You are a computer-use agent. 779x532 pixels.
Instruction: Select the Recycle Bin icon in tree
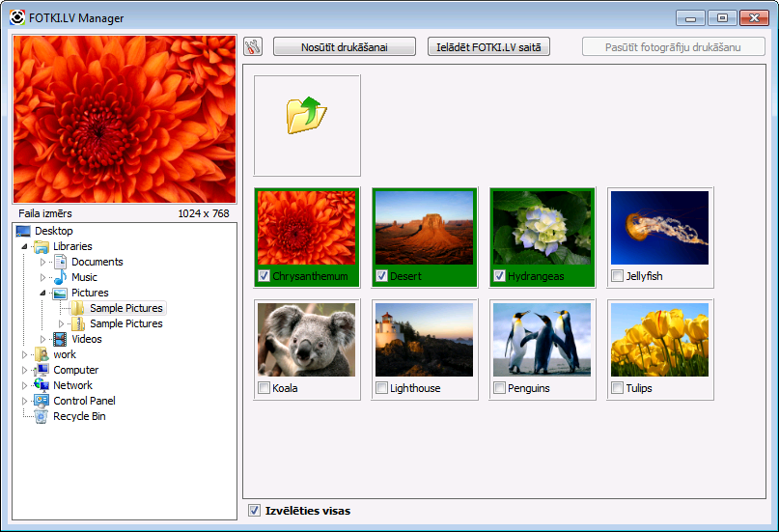42,416
